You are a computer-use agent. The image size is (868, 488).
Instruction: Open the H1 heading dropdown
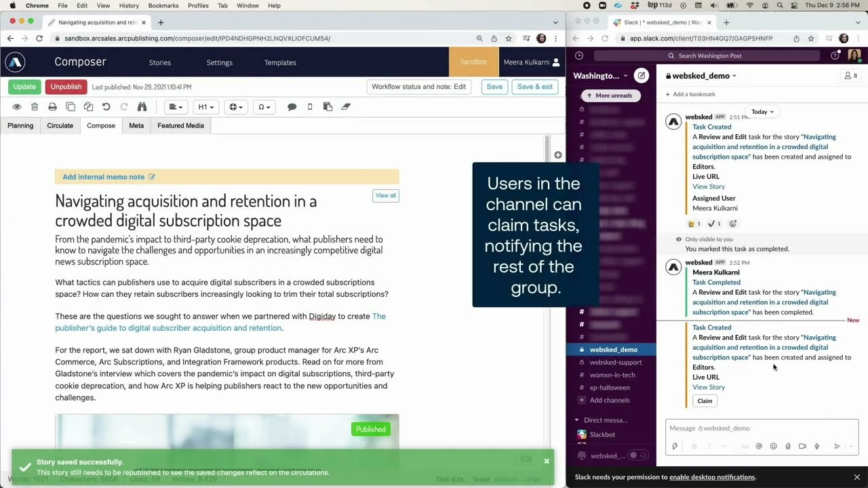[x=205, y=107]
